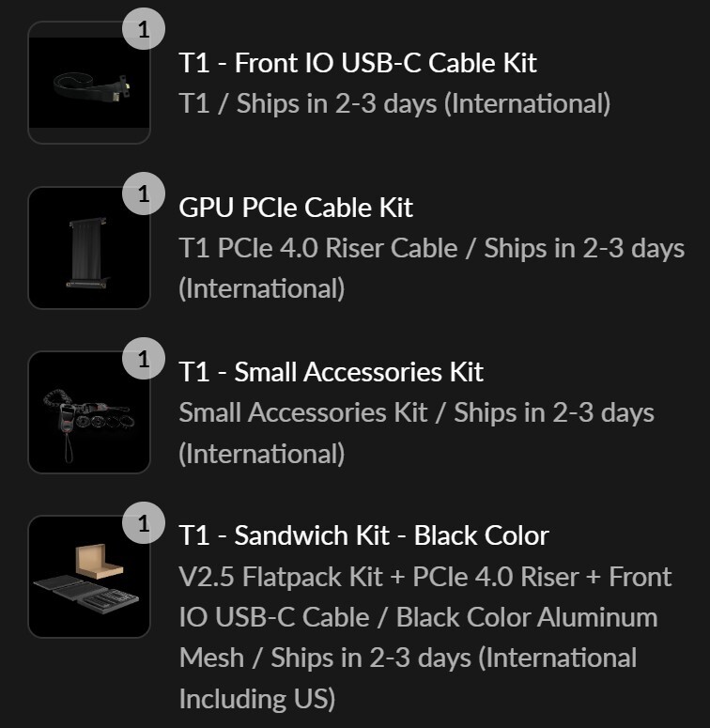Image resolution: width=710 pixels, height=728 pixels.
Task: Click 'Including US)' text in Sandwich Kit entry
Action: [x=257, y=699]
